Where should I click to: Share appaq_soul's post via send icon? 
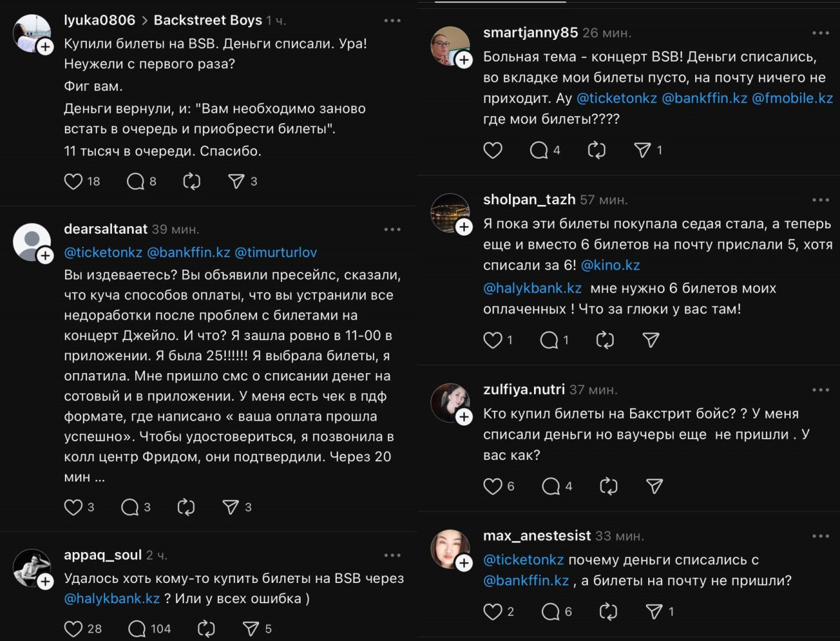251,628
